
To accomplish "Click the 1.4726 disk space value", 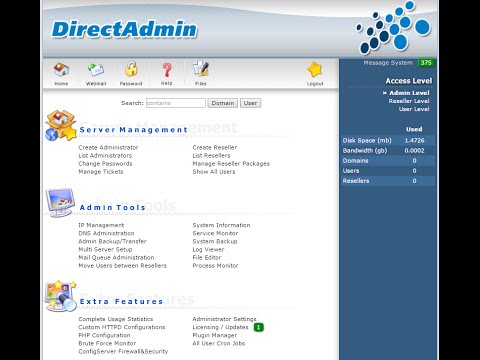I will pyautogui.click(x=414, y=141).
